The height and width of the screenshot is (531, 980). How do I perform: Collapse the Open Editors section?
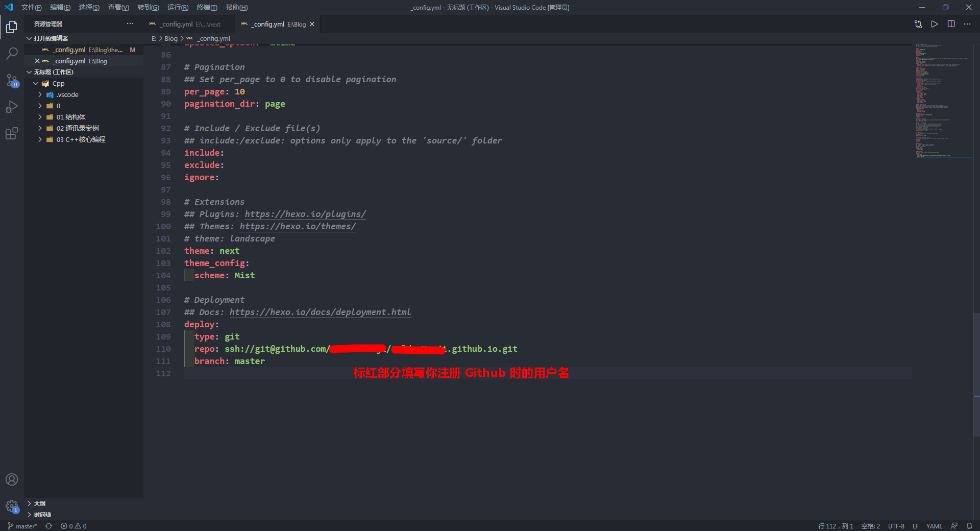(29, 38)
